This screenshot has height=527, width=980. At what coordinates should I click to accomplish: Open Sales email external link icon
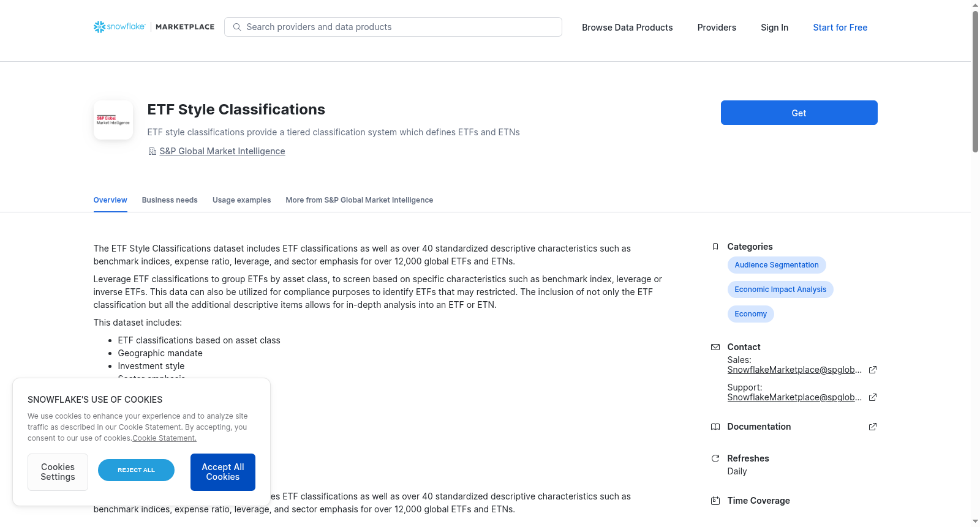[x=873, y=370]
